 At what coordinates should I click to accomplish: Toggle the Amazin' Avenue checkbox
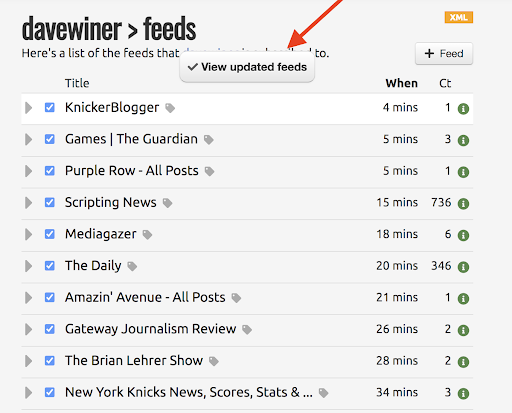pyautogui.click(x=50, y=297)
